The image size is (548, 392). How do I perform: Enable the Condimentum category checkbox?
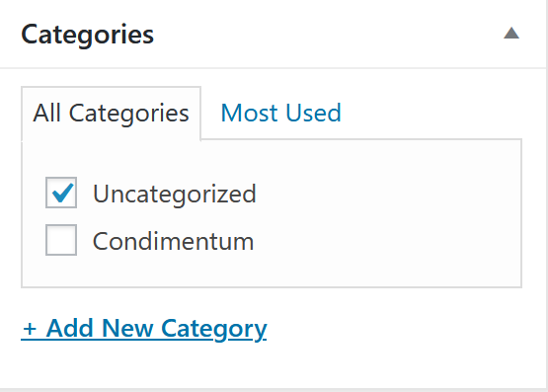coord(61,240)
